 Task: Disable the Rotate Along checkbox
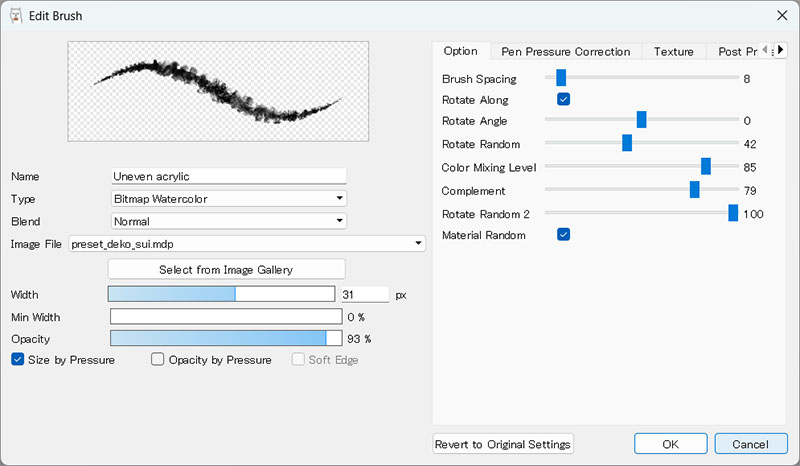point(563,100)
